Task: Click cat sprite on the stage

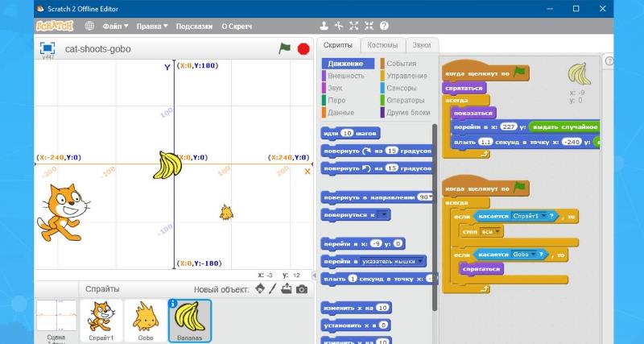Action: [64, 213]
